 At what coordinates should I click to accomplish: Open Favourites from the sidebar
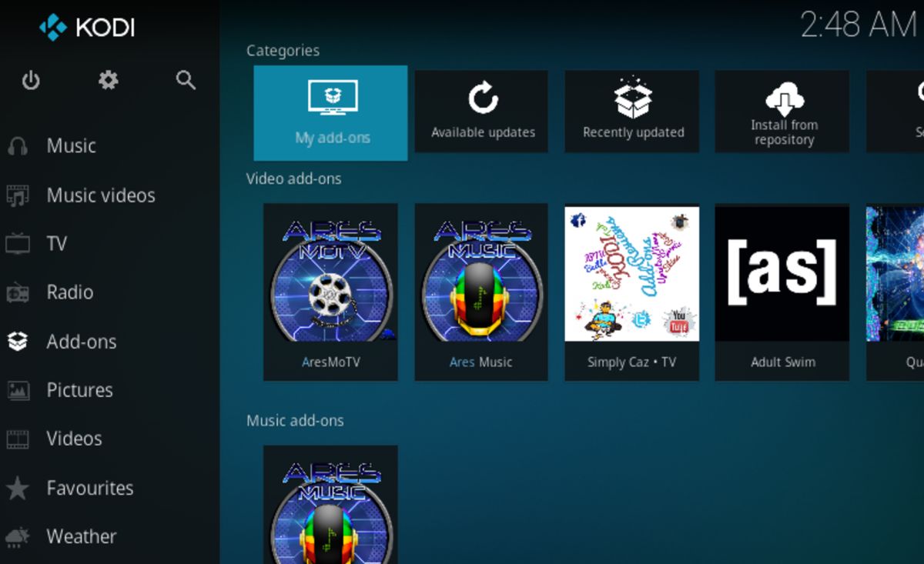pyautogui.click(x=89, y=488)
